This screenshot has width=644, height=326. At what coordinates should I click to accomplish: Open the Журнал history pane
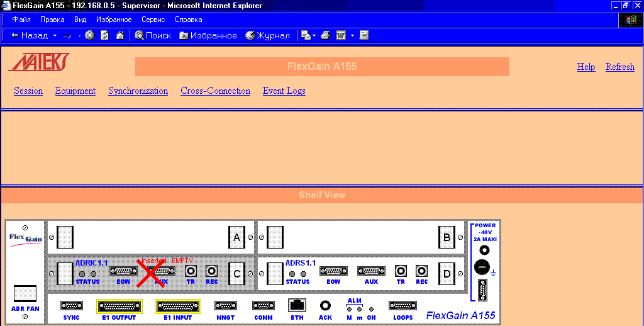268,35
